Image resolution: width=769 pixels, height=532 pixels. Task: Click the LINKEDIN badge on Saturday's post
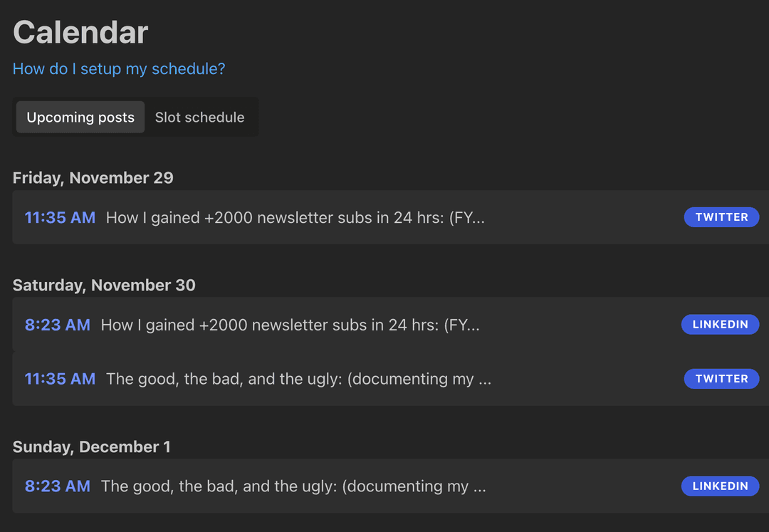tap(720, 324)
